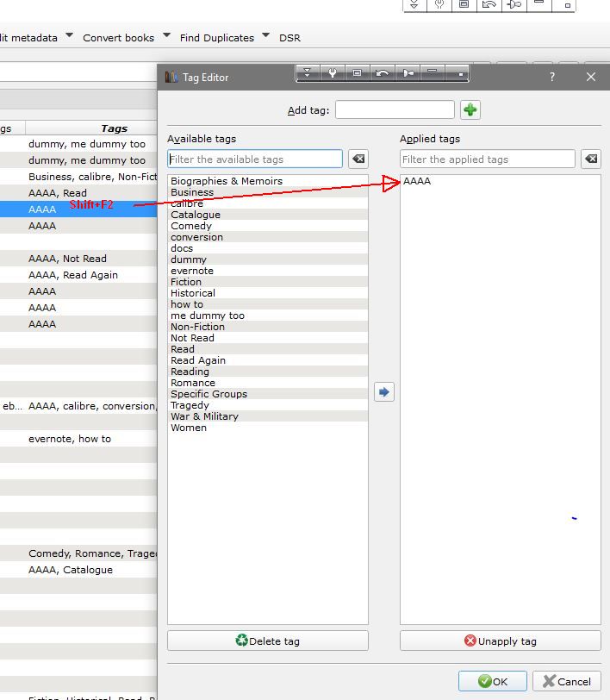
Task: Click the Filter the applied tags field
Action: [x=488, y=159]
